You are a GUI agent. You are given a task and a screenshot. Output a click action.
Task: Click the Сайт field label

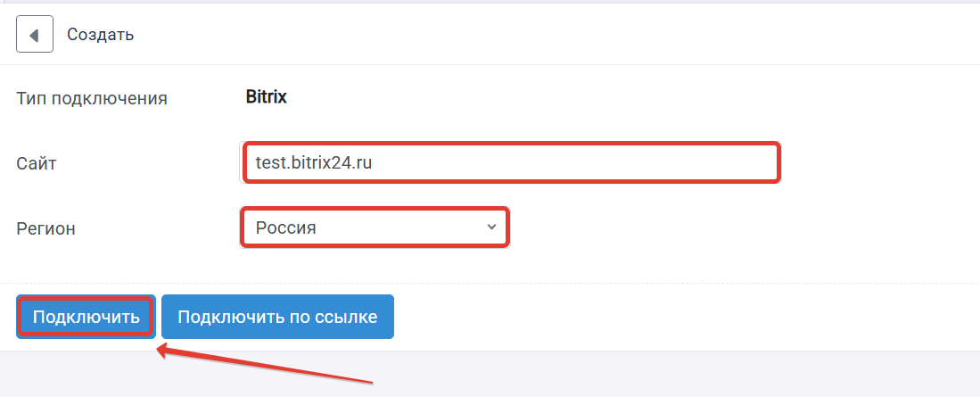click(x=37, y=164)
